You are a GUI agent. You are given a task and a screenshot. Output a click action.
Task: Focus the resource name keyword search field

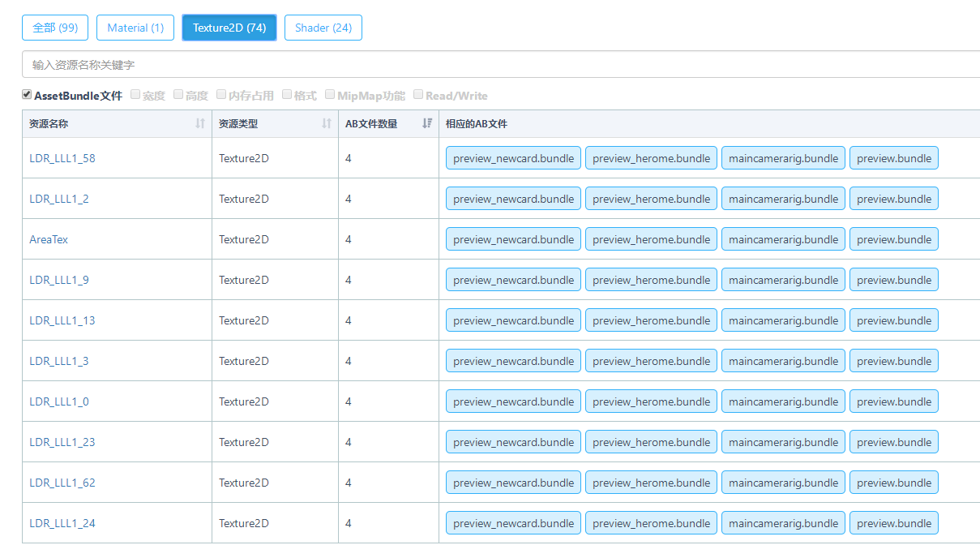pos(501,64)
